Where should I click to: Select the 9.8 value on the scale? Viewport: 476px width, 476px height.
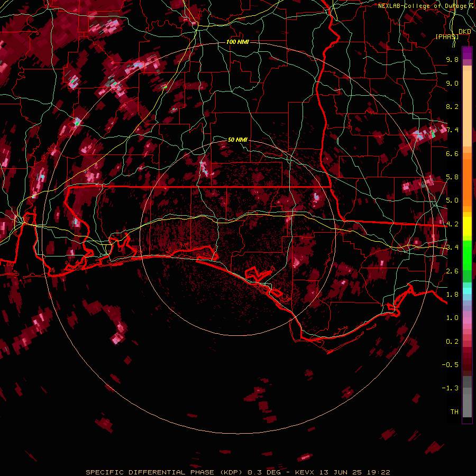coord(452,60)
